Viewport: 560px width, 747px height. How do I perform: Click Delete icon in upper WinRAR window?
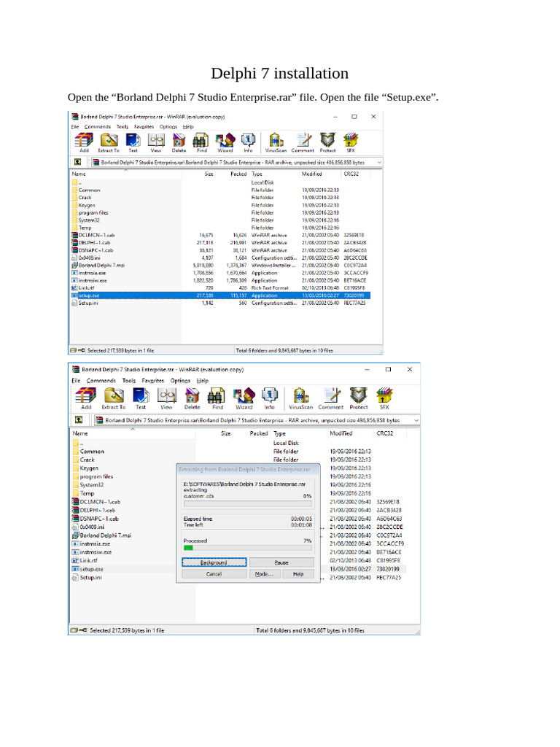179,142
